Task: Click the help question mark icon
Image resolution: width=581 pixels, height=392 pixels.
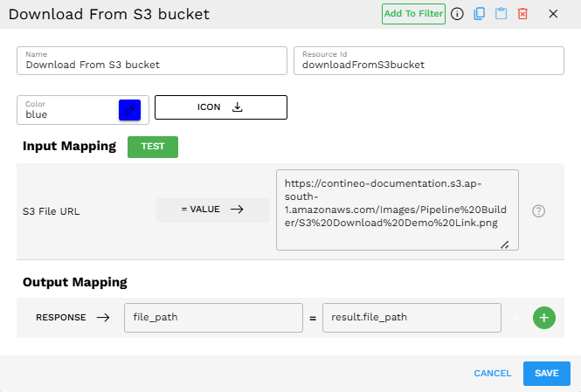Action: (539, 210)
